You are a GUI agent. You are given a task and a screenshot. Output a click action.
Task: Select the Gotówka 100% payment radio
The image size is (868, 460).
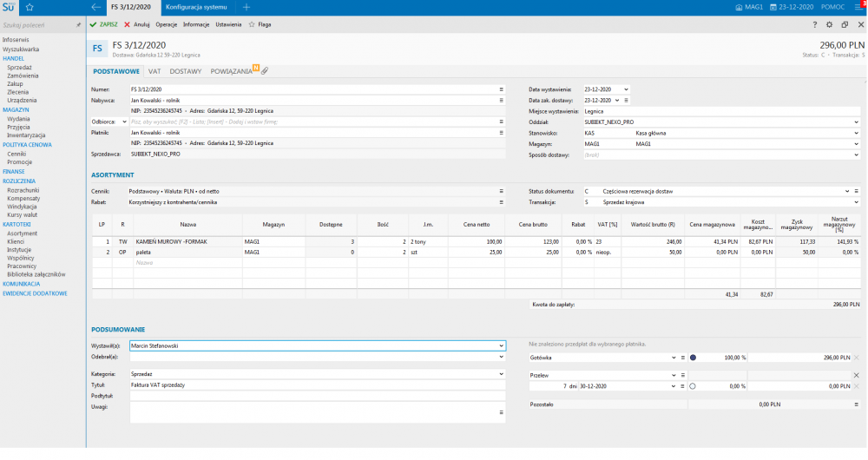693,358
